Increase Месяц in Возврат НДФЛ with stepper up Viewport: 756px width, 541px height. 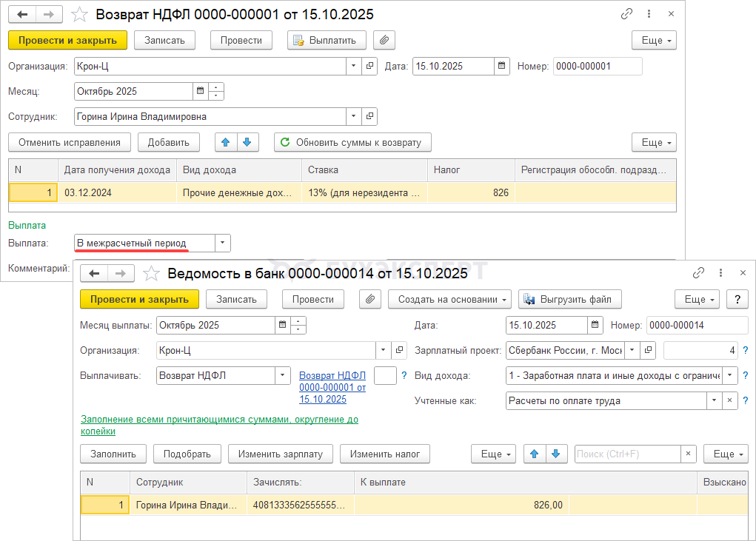click(216, 87)
